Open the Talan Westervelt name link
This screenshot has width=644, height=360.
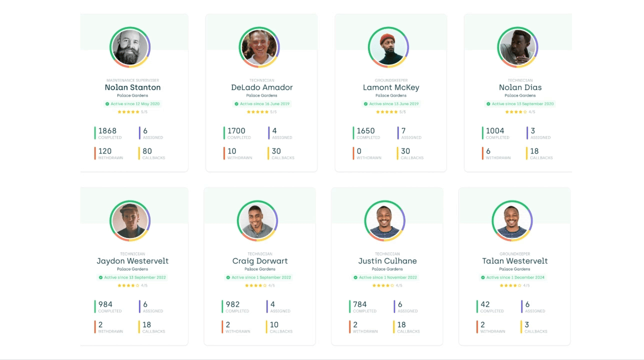coord(514,261)
